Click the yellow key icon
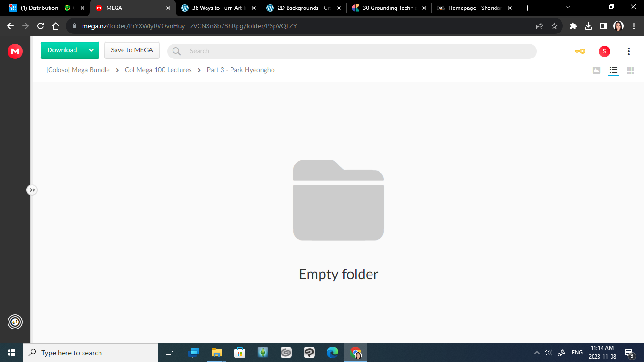The height and width of the screenshot is (362, 644). point(579,51)
